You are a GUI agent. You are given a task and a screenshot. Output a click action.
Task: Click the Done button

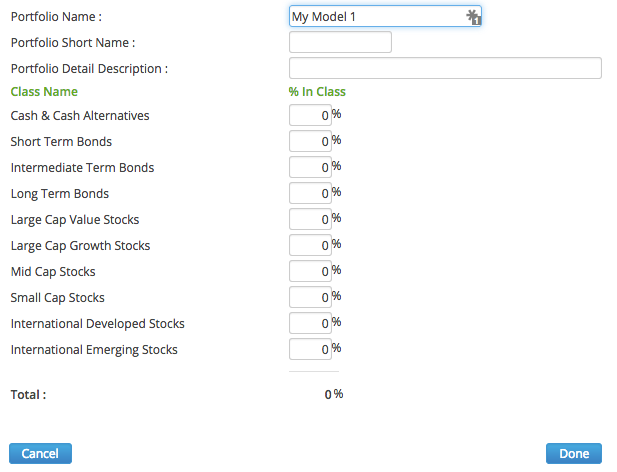click(x=574, y=454)
